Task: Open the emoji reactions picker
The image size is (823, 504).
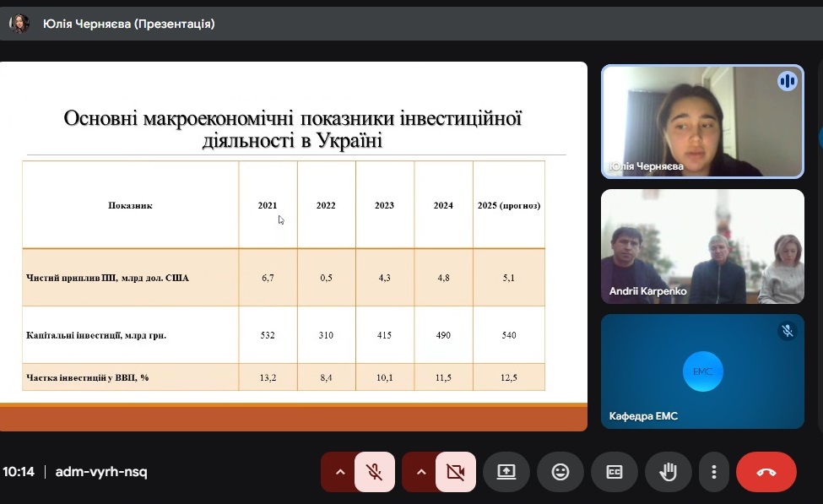Action: point(560,472)
